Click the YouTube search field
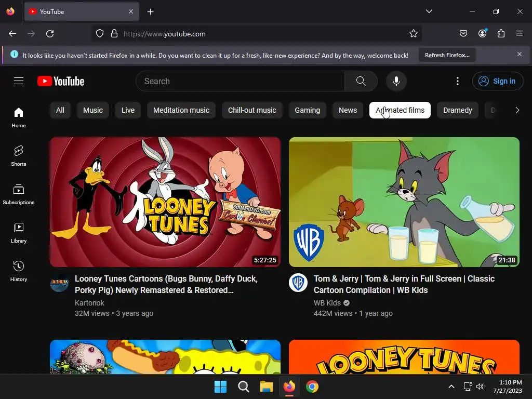 [x=240, y=81]
